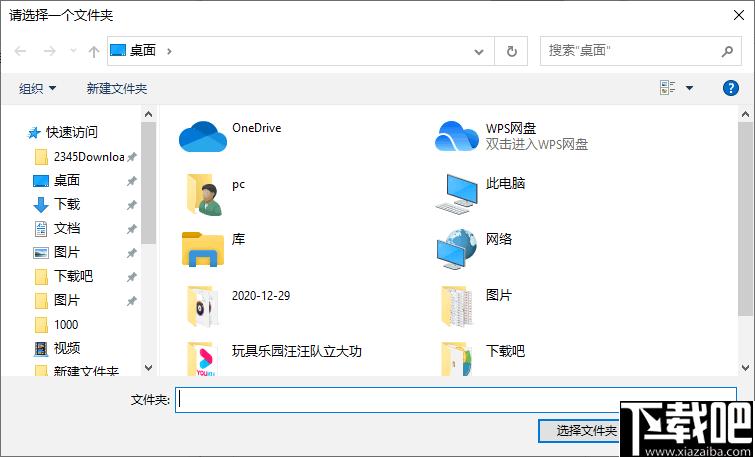Screen dimensions: 755x457
Task: Click the OneDrive label text
Action: [x=257, y=128]
